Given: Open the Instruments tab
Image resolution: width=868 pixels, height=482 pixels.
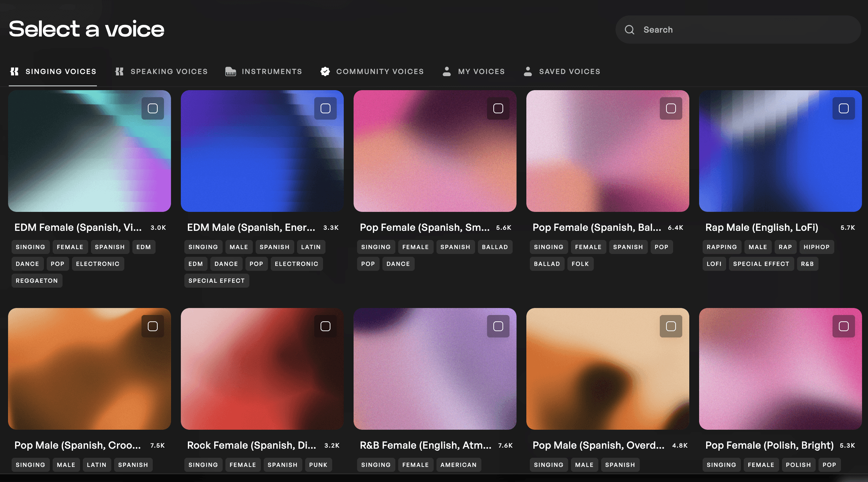Looking at the screenshot, I should [x=263, y=72].
